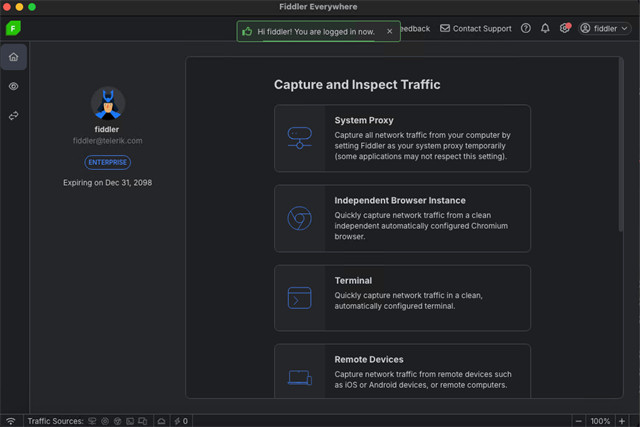The image size is (640, 427).
Task: Click the half-dome icon in status bar
Action: (162, 421)
